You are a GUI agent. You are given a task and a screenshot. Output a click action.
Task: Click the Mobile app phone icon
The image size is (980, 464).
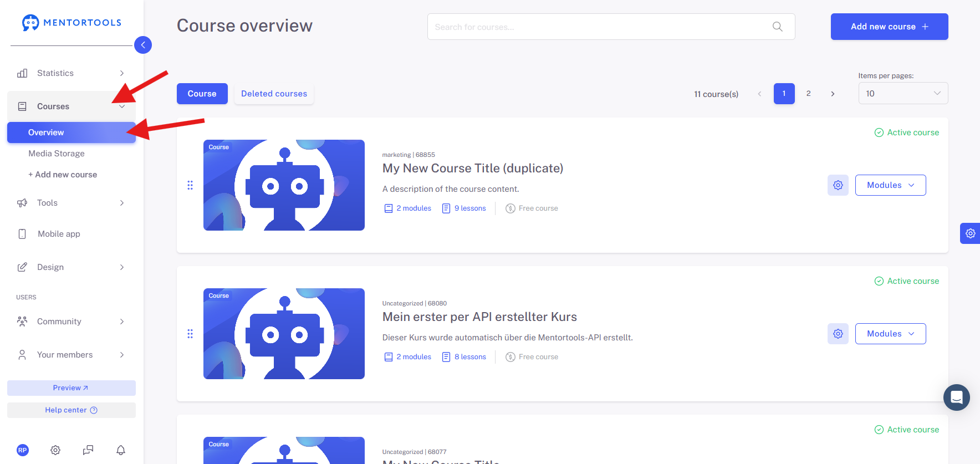coord(22,234)
